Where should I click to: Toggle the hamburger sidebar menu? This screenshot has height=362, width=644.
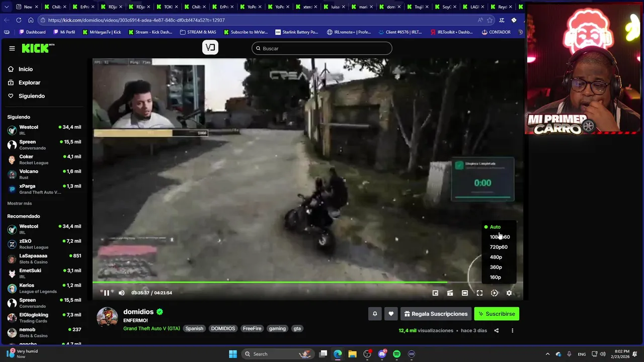(12, 48)
